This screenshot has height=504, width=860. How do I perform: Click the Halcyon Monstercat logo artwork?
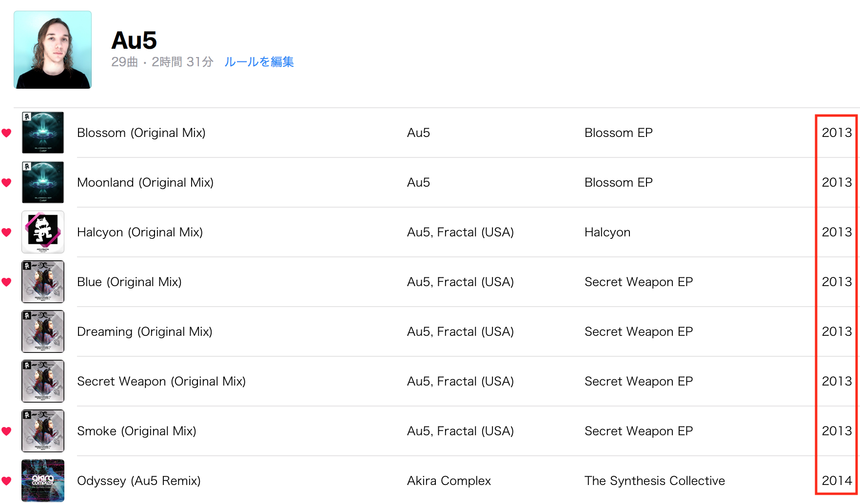[43, 232]
